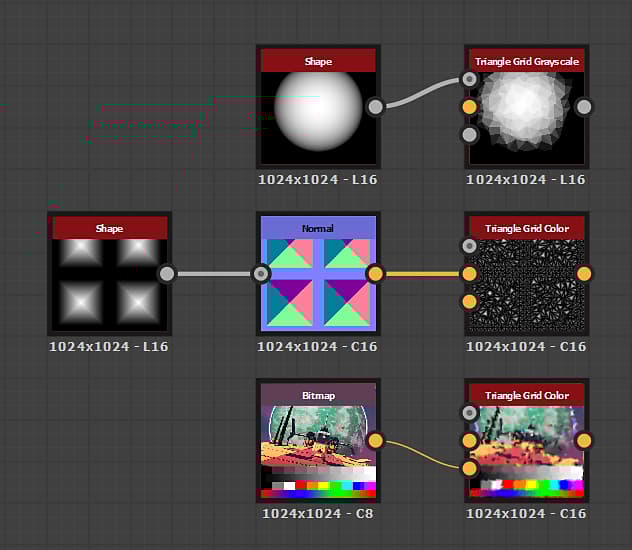
Task: Click unconnected middle yellow input of bitmap-fed Triangle Grid Color
Action: pyautogui.click(x=469, y=441)
